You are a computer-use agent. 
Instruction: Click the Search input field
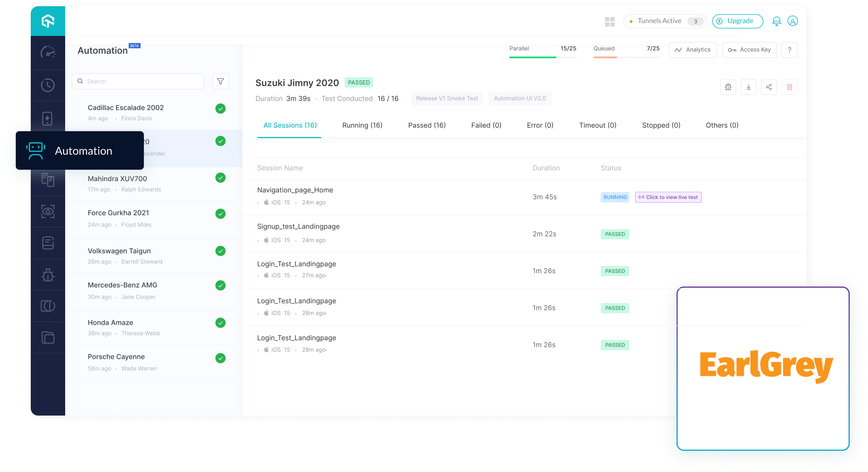(138, 81)
